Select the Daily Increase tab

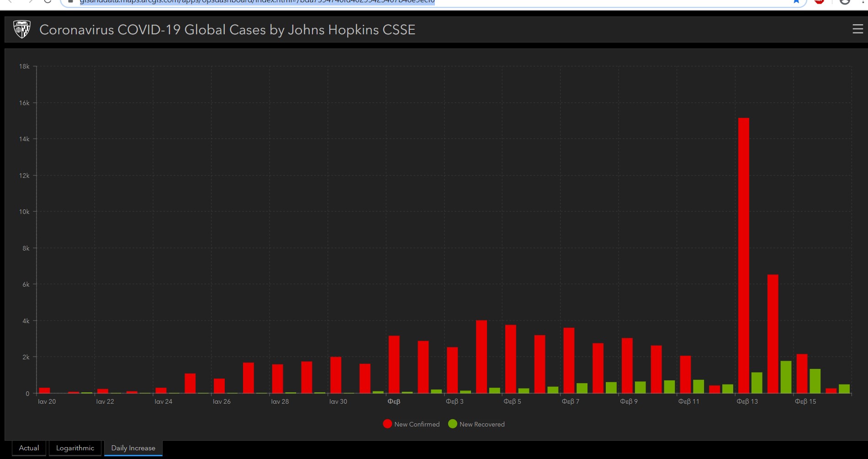[x=133, y=448]
